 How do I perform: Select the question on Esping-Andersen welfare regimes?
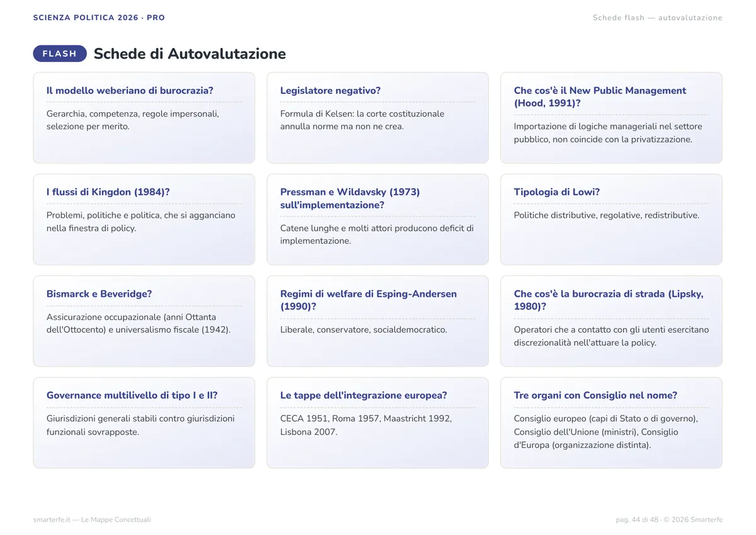point(369,300)
